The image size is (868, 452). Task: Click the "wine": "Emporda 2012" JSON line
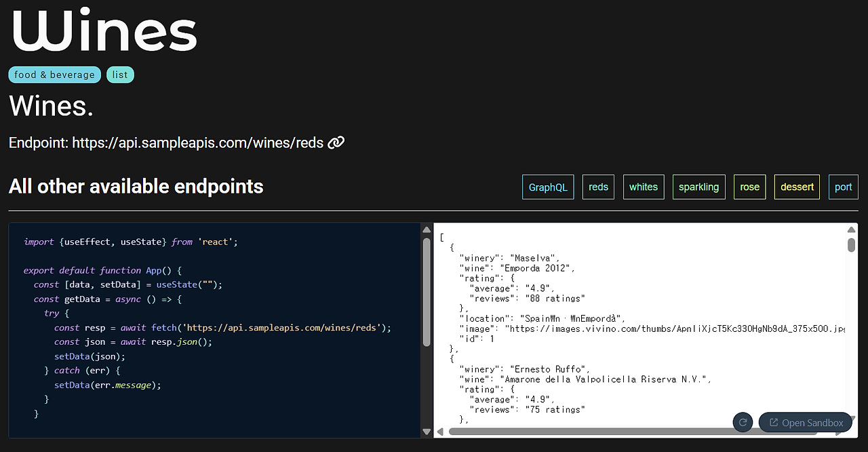click(x=517, y=268)
